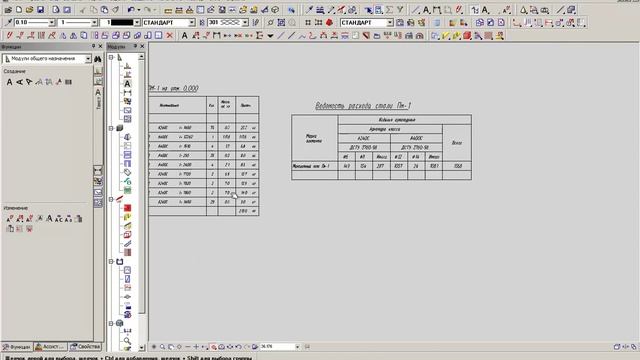Screen dimensions: 640x360
Task: Click the table title 'Ведомость расхода стали Пм-1'
Action: [363, 106]
